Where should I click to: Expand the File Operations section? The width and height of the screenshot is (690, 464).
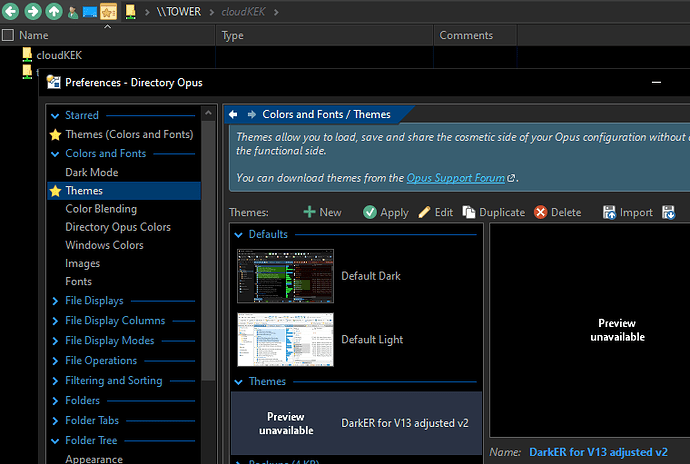tap(55, 361)
